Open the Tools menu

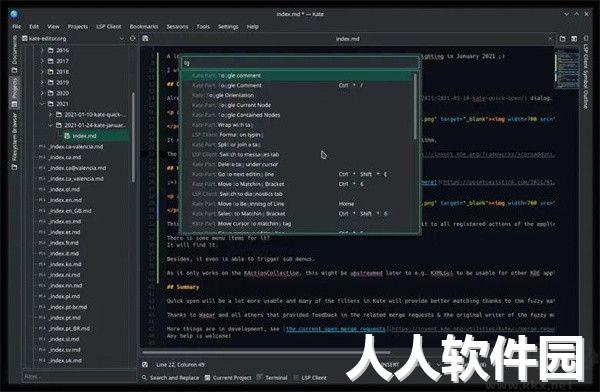click(203, 27)
